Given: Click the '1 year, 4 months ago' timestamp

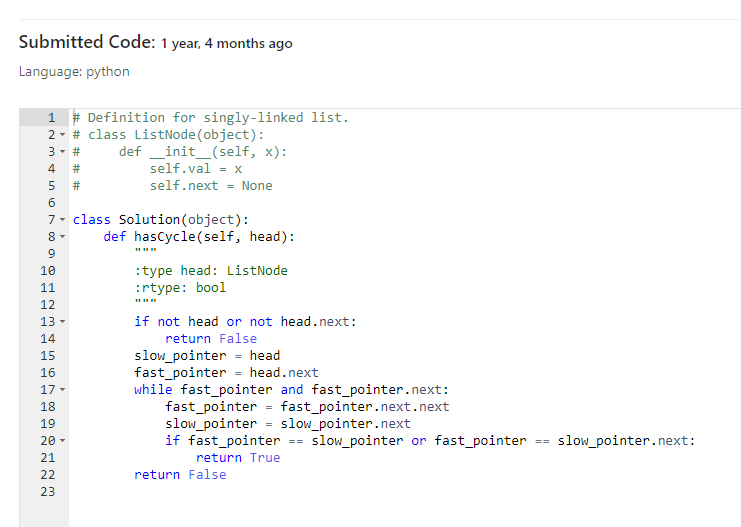Looking at the screenshot, I should point(226,43).
